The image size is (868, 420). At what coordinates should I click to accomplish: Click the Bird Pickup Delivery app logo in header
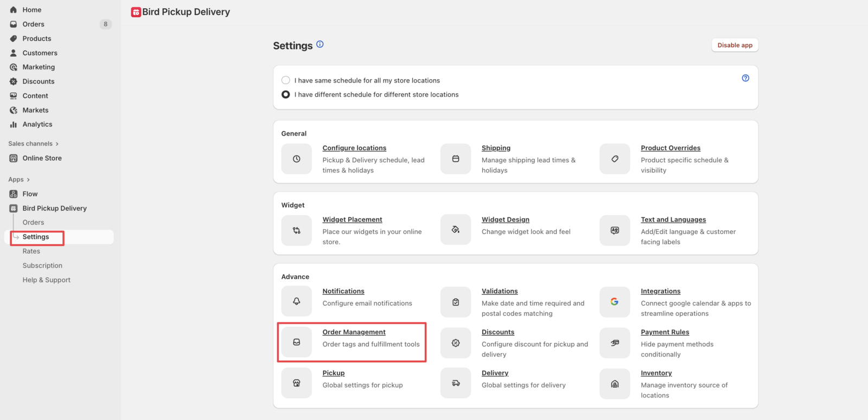(136, 12)
